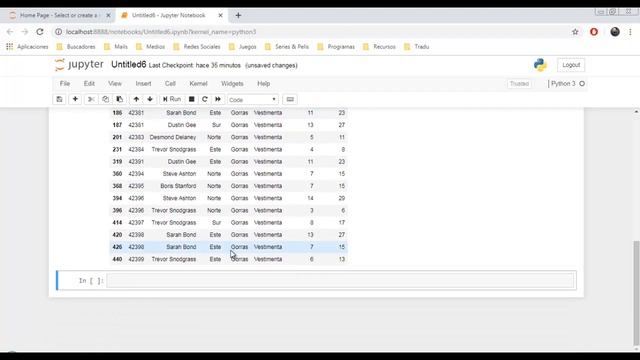Close the Untitled6 Jupyter Notebook tab
This screenshot has height=360, width=640.
[220, 15]
